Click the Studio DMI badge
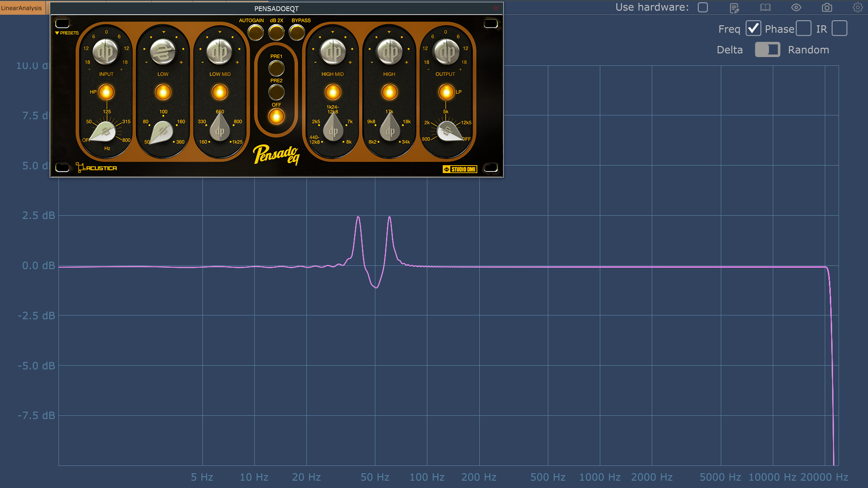Screen dimensions: 868x488 (x=460, y=169)
